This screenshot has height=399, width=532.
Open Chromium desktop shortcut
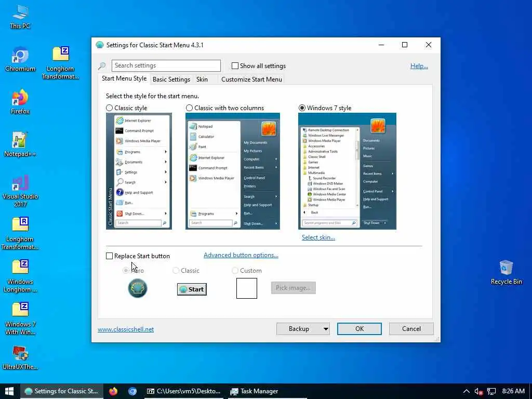[20, 59]
